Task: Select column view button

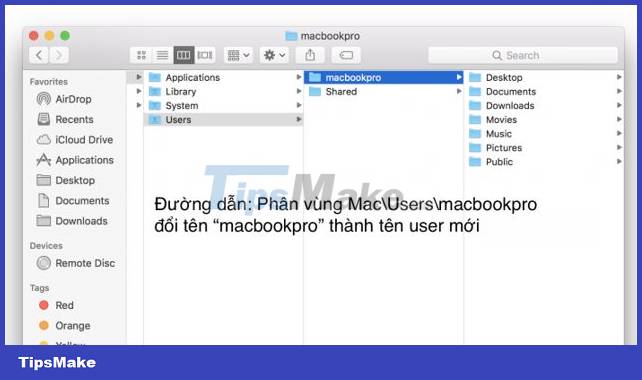Action: (x=183, y=55)
